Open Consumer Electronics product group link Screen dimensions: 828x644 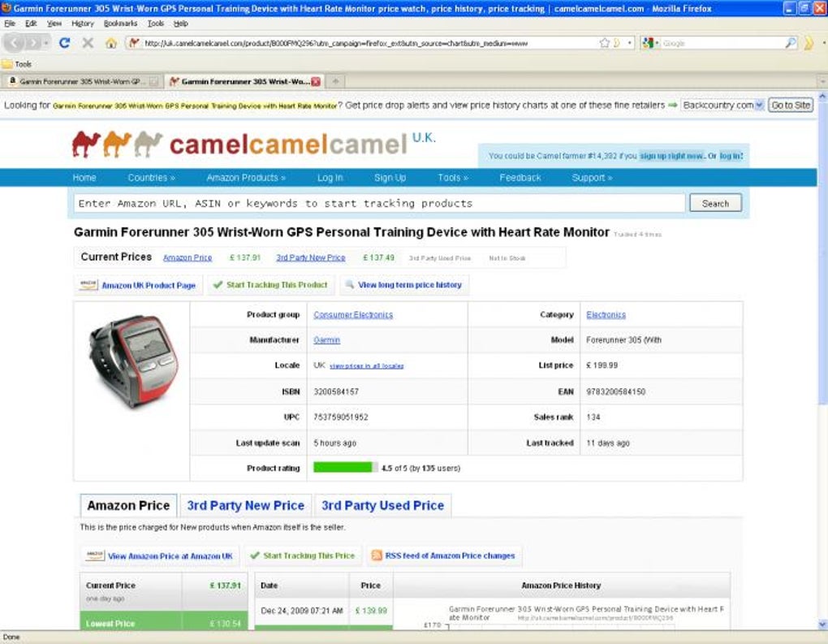coord(353,315)
